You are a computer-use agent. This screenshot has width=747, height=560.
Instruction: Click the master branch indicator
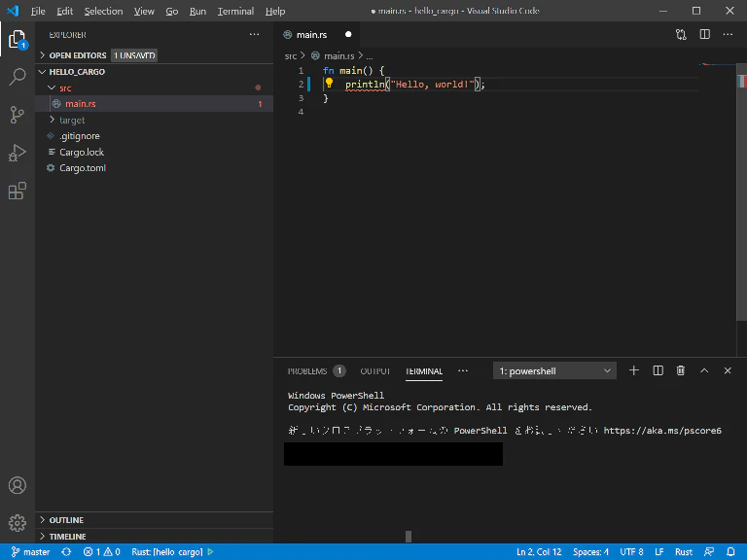coord(30,552)
